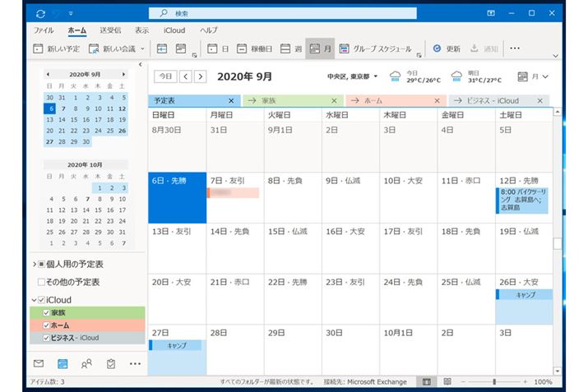Image resolution: width=588 pixels, height=392 pixels.
Task: Uncheck the ビジネス - iCloud checkbox
Action: (x=47, y=338)
